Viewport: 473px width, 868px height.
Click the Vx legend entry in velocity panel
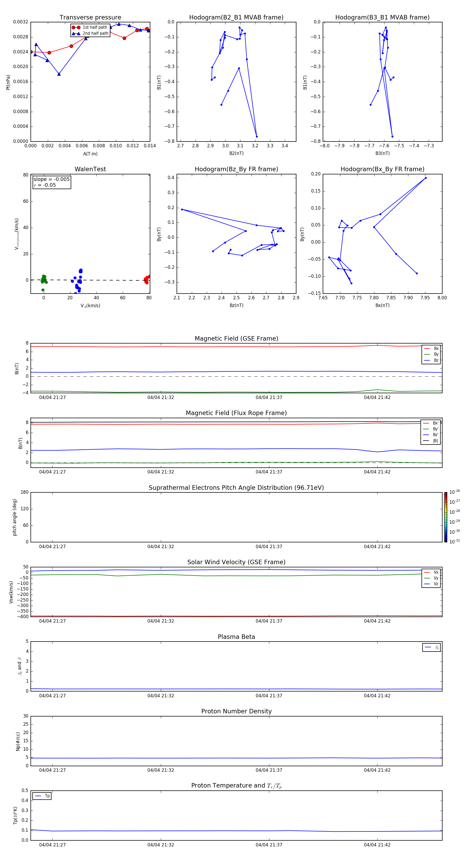point(431,572)
